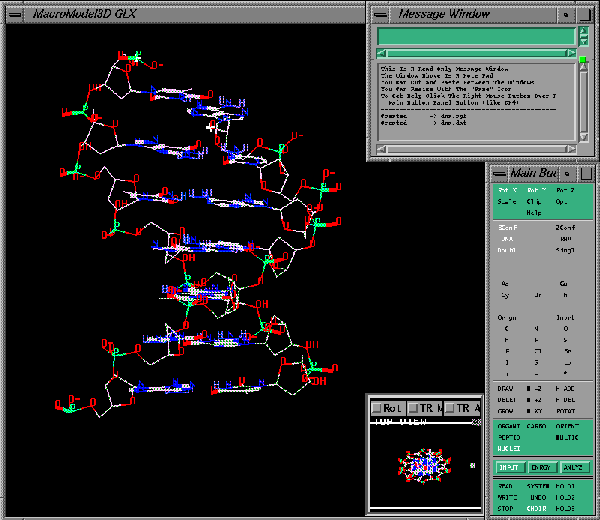Choose oxygen atom O in the element grid

[x=566, y=329]
